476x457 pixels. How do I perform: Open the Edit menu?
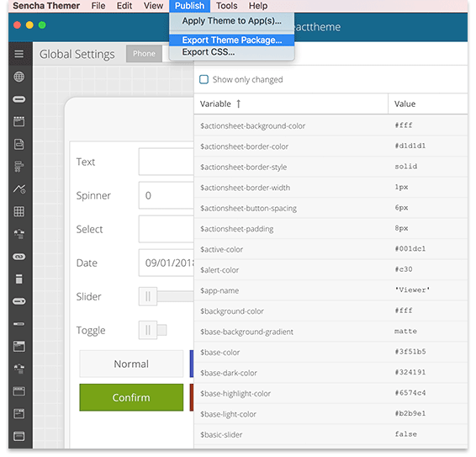tap(124, 6)
